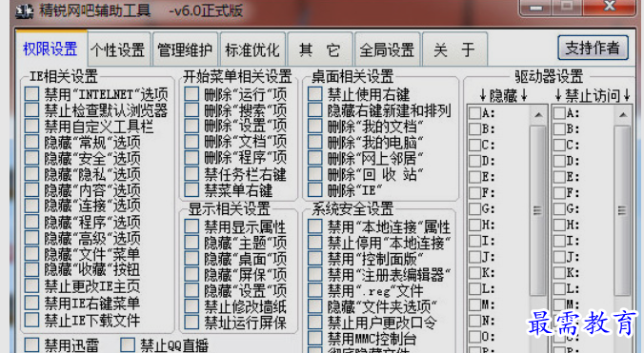Enable 禁用"本地连接"属性
Viewport: 644px width, 353px height.
coord(315,226)
